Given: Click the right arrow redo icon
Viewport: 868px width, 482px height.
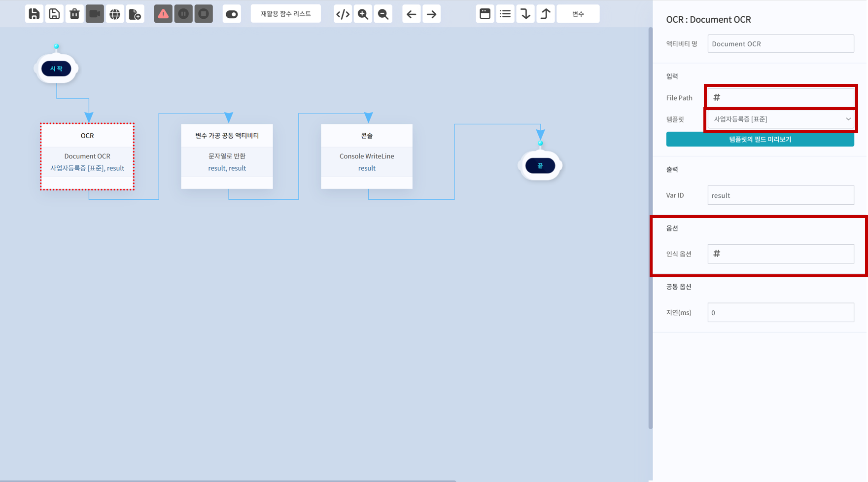Looking at the screenshot, I should tap(431, 14).
